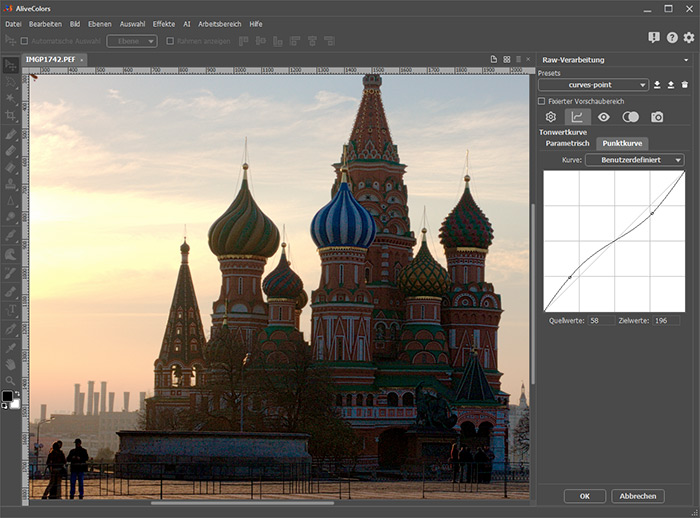
Task: Open the Arbeitsbereich menu
Action: click(x=220, y=24)
